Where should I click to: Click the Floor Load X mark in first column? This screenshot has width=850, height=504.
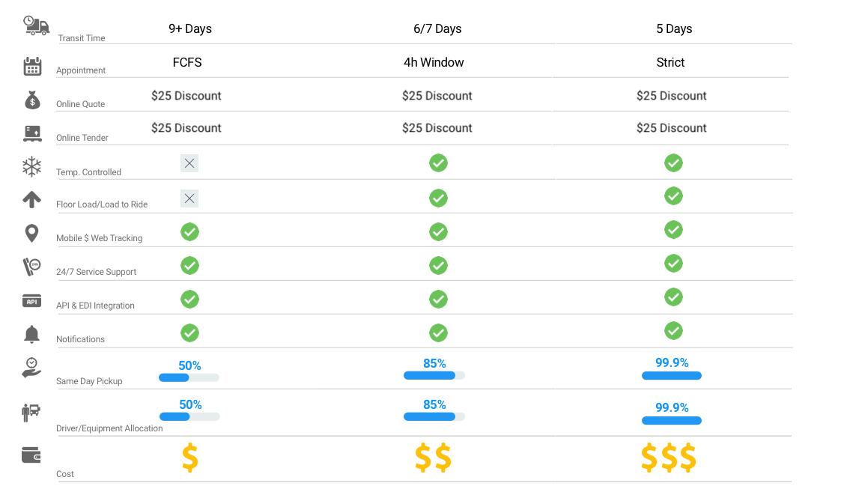click(x=189, y=198)
